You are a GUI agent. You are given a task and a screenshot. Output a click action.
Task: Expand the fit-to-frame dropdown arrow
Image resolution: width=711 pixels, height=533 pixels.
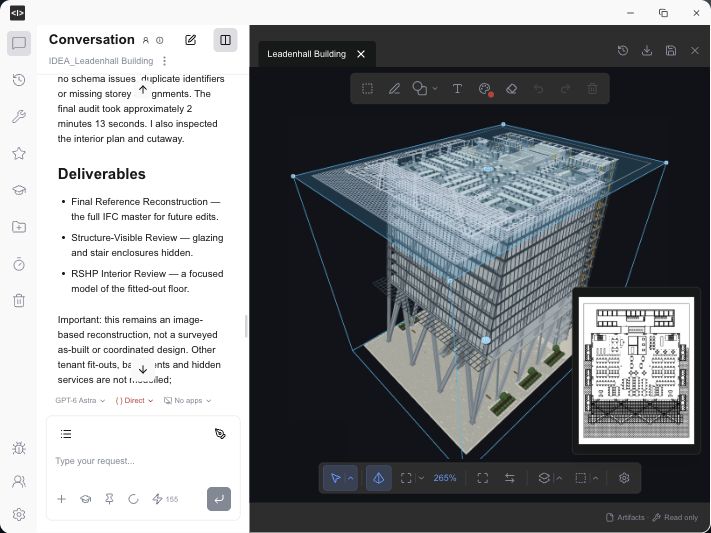tap(421, 478)
